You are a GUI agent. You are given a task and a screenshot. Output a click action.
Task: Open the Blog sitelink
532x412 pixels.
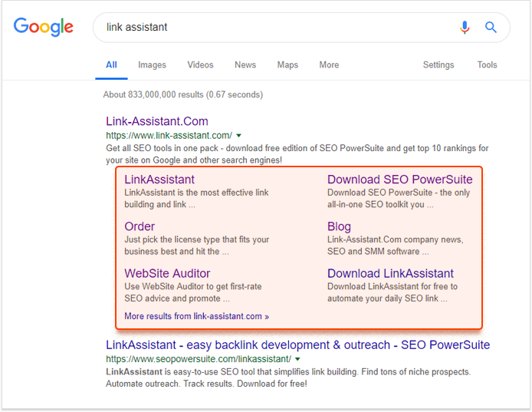339,226
